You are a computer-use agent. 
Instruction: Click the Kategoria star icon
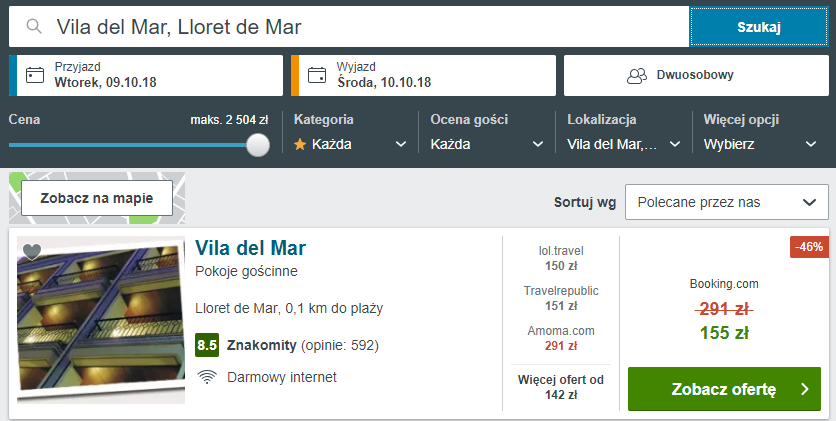300,144
